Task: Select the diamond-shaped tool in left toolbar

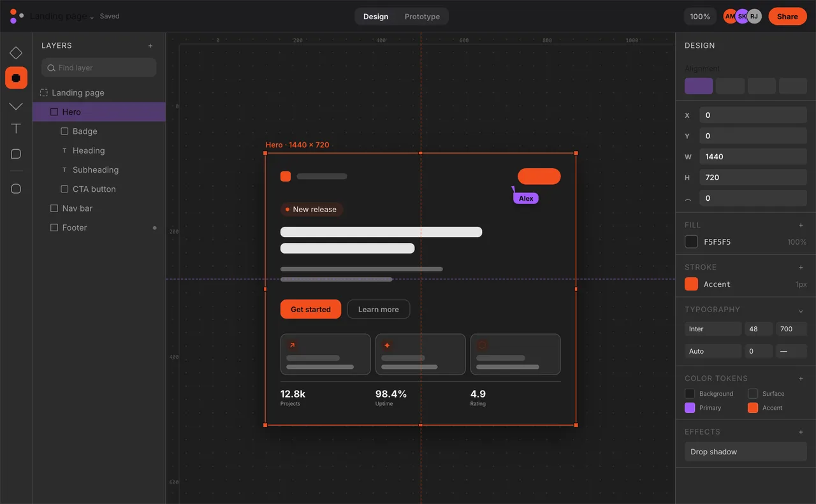Action: tap(16, 53)
